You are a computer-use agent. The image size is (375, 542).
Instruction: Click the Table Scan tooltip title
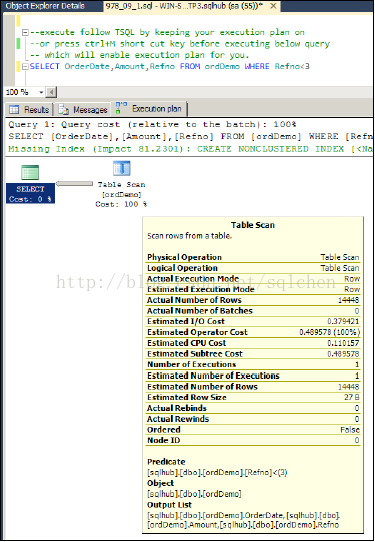click(x=253, y=225)
